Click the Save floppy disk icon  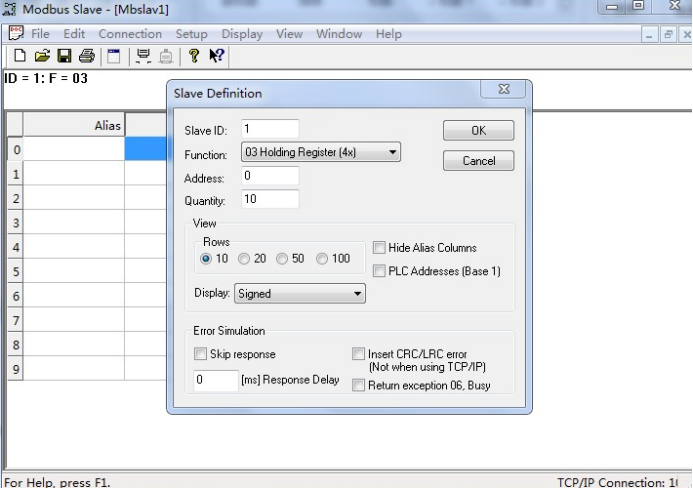tap(65, 56)
